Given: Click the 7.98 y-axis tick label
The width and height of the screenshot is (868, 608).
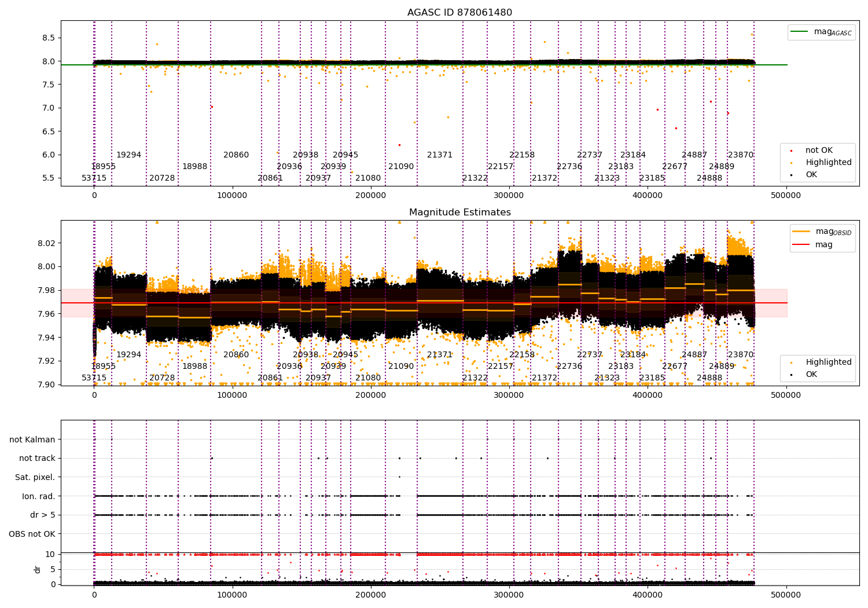Looking at the screenshot, I should click(x=46, y=290).
